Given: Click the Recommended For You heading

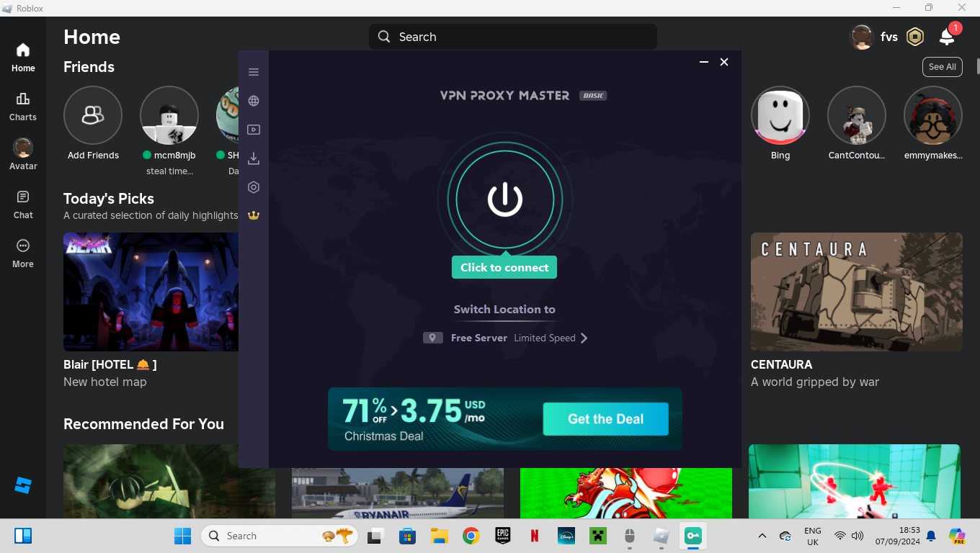Looking at the screenshot, I should 143,424.
